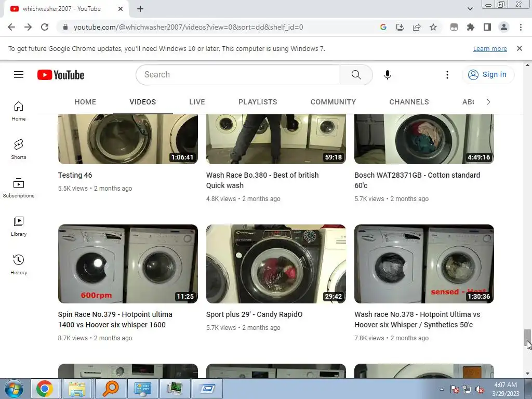Switch to the LIVE channel tab
This screenshot has height=399, width=532.
197,102
